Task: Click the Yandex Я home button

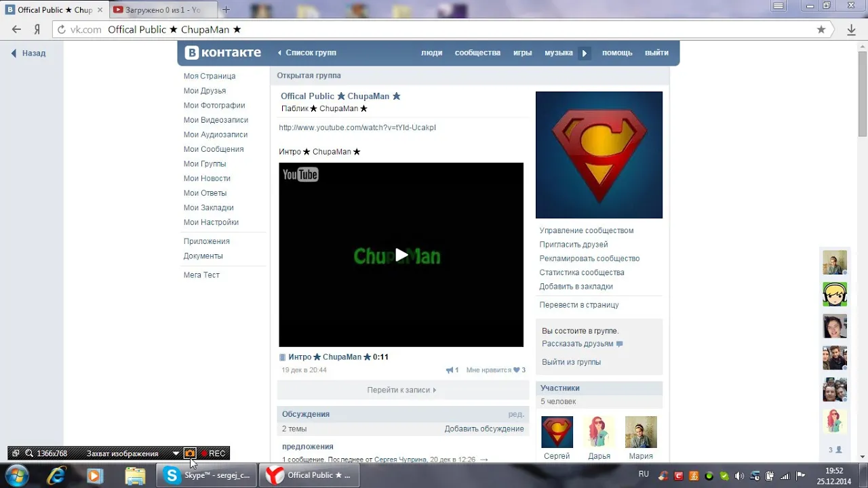Action: click(x=37, y=30)
